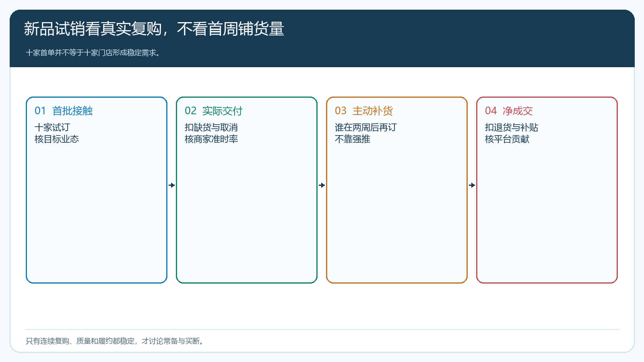The height and width of the screenshot is (362, 644).
Task: Select the heading 04 净成交
Action: 509,111
